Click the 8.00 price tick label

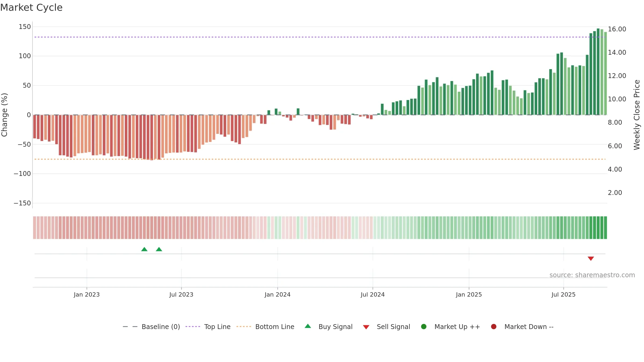tap(615, 123)
